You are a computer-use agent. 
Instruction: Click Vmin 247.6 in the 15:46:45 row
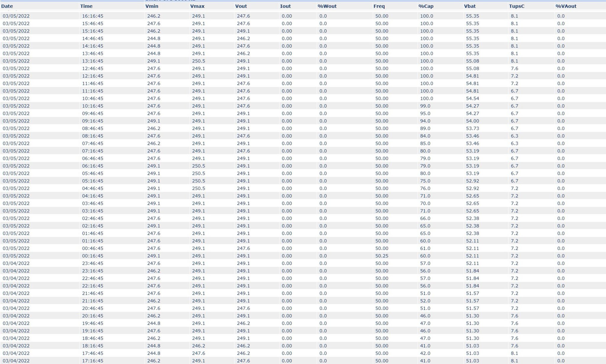154,24
